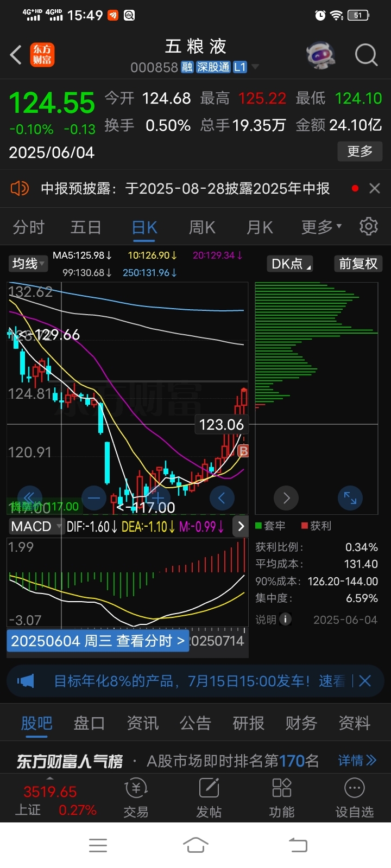The height and width of the screenshot is (868, 391).
Task: Move chart cursor left one day
Action: (x=222, y=497)
